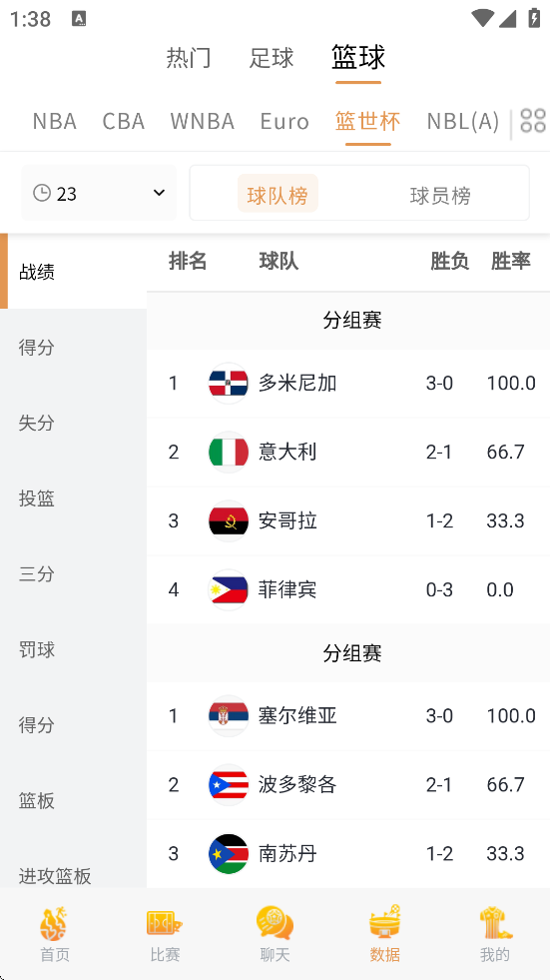Open 我的 profile jersey icon

coord(495,924)
